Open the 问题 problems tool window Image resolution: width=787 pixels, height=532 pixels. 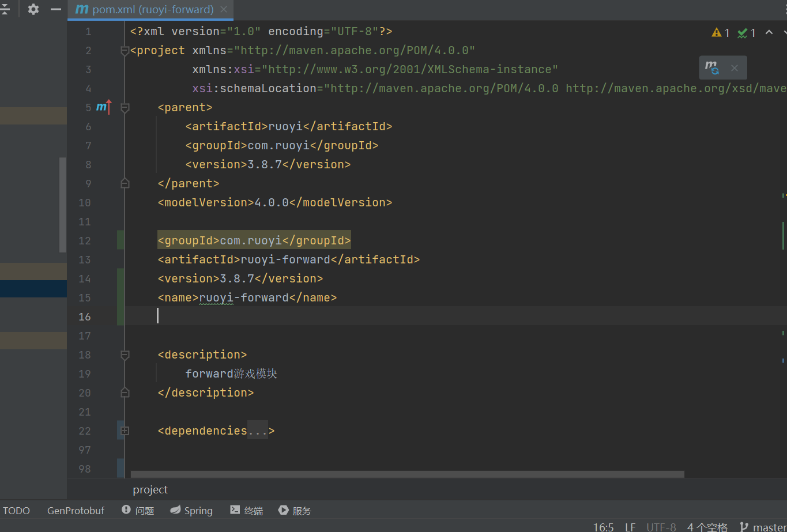(x=138, y=511)
